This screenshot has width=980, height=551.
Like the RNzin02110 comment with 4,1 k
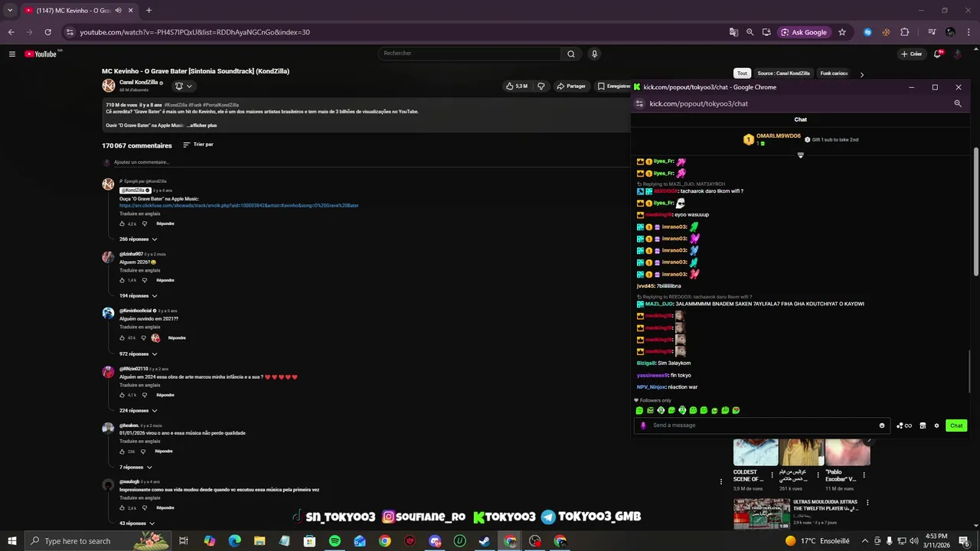click(x=122, y=395)
